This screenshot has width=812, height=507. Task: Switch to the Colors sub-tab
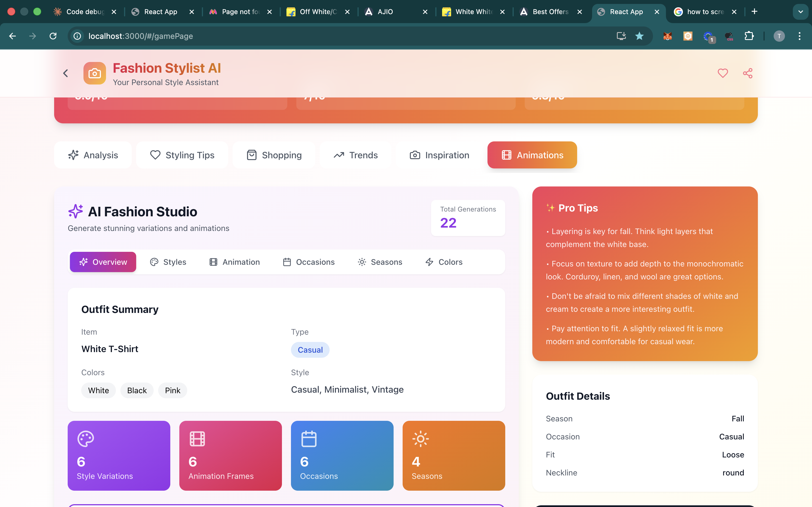point(443,262)
